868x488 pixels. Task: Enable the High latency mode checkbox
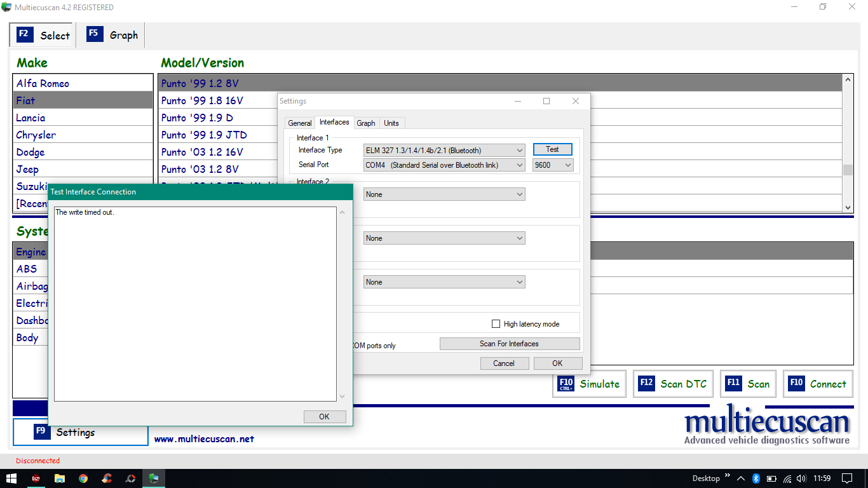pyautogui.click(x=496, y=324)
